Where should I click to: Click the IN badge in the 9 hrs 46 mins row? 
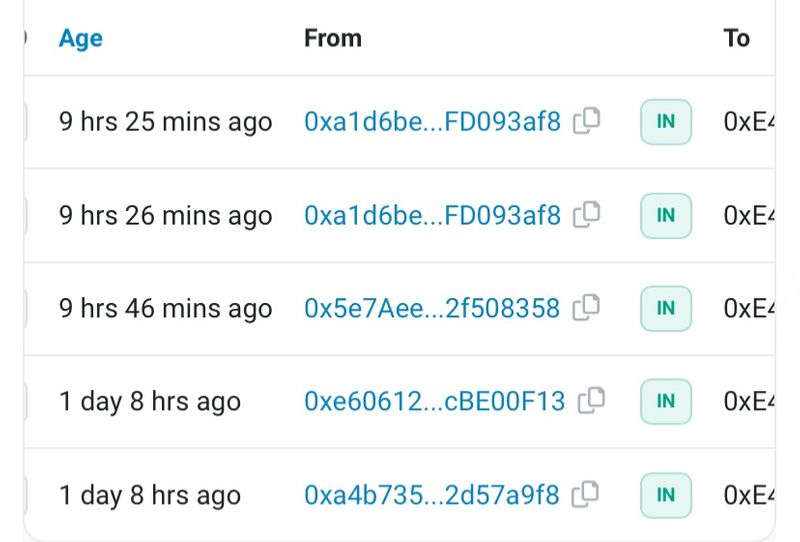pos(665,309)
